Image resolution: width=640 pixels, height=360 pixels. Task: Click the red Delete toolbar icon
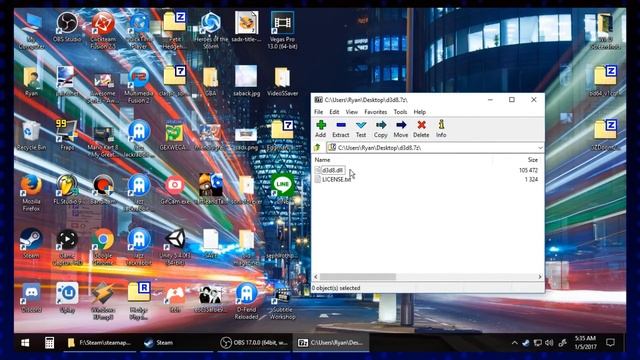click(x=421, y=129)
